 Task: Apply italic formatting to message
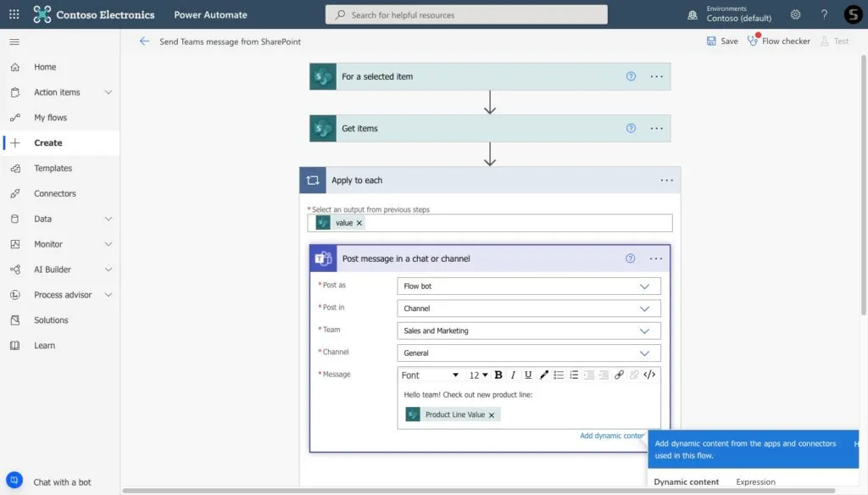click(x=513, y=375)
